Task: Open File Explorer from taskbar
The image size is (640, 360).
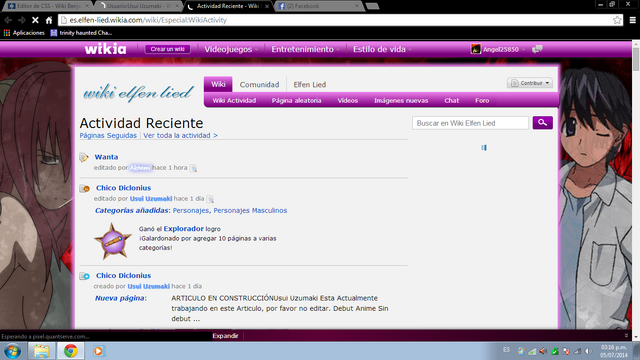Action: click(x=42, y=351)
